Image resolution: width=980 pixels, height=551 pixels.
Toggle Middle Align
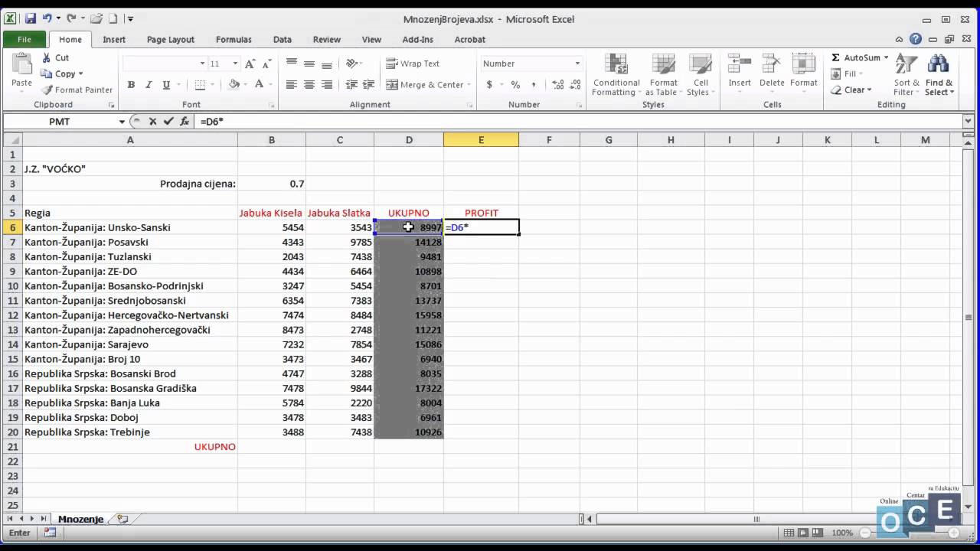[309, 64]
